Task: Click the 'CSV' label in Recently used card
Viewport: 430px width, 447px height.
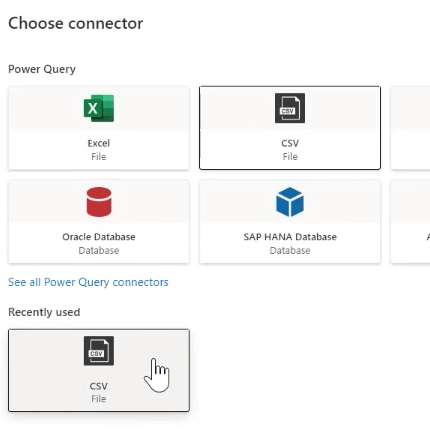Action: 99,386
